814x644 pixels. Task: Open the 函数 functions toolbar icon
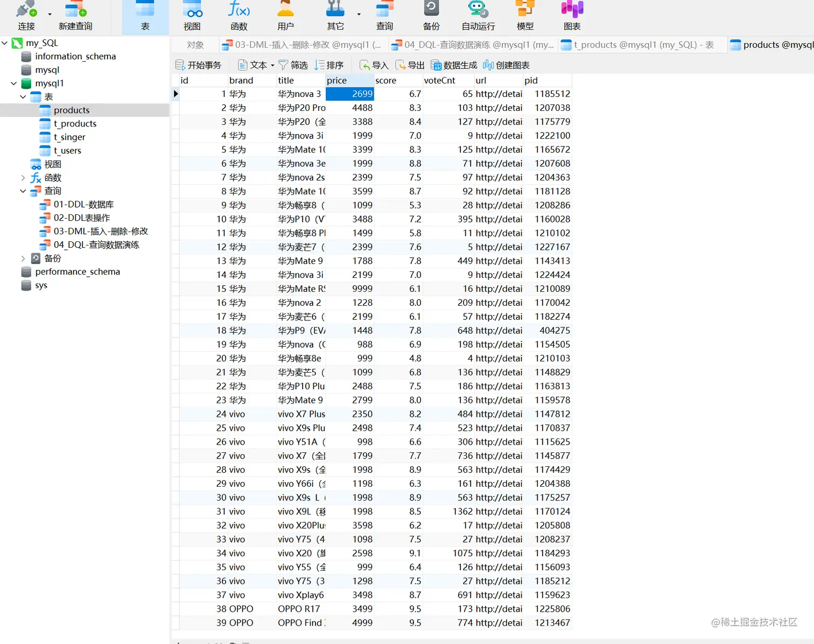coord(239,16)
